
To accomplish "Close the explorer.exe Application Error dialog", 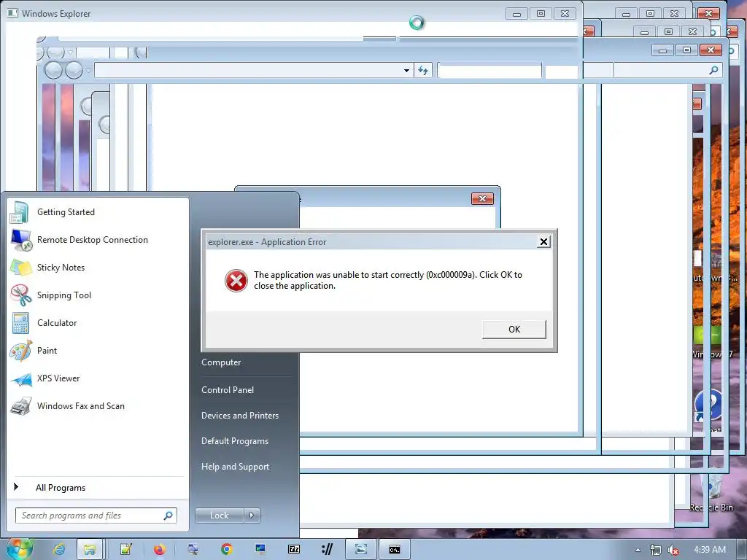I will [x=543, y=242].
